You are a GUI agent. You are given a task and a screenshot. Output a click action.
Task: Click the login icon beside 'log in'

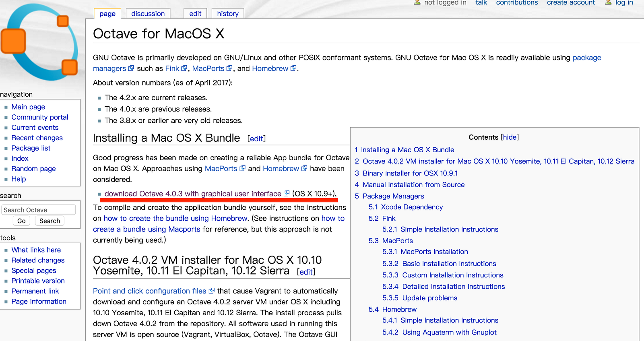(608, 2)
